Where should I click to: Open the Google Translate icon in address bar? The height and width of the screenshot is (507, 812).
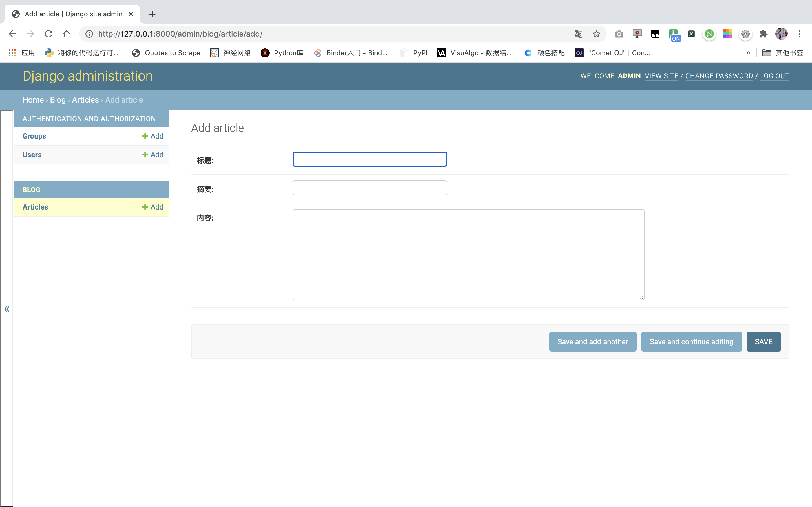pos(578,34)
